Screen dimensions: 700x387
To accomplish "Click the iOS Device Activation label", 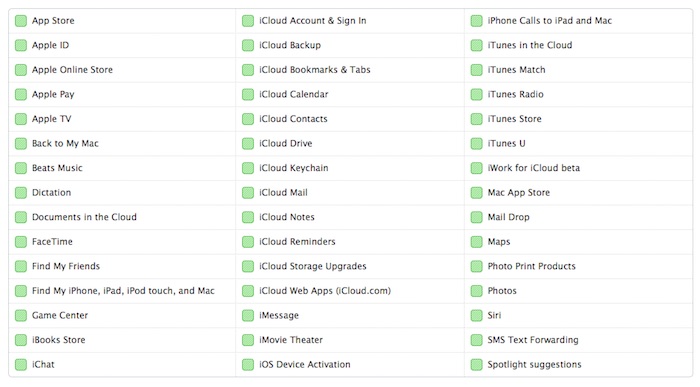I will pos(305,365).
